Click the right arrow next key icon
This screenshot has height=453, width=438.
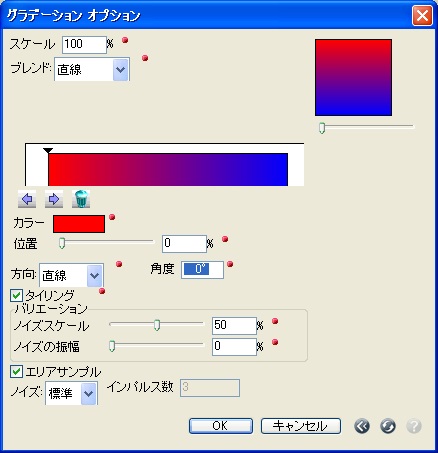(54, 199)
